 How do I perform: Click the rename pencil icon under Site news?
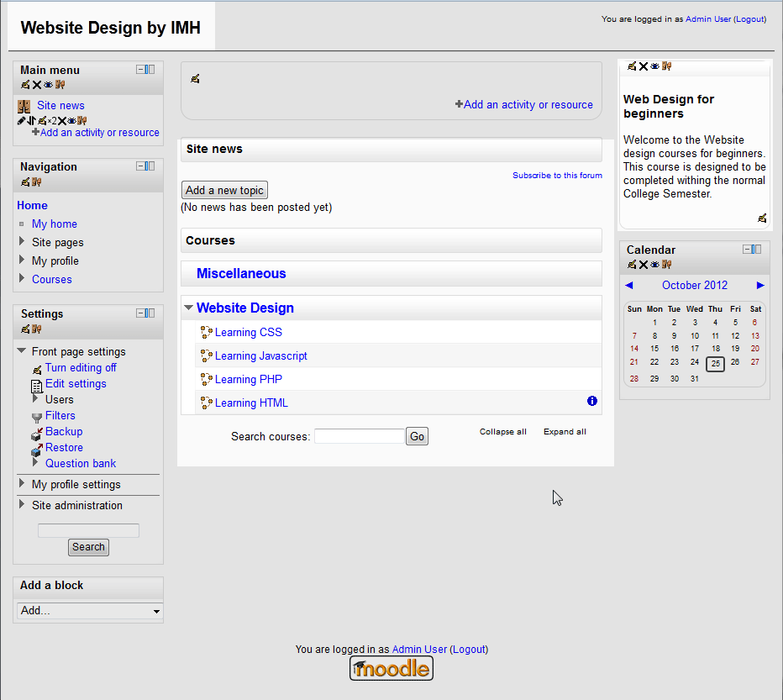pyautogui.click(x=21, y=121)
